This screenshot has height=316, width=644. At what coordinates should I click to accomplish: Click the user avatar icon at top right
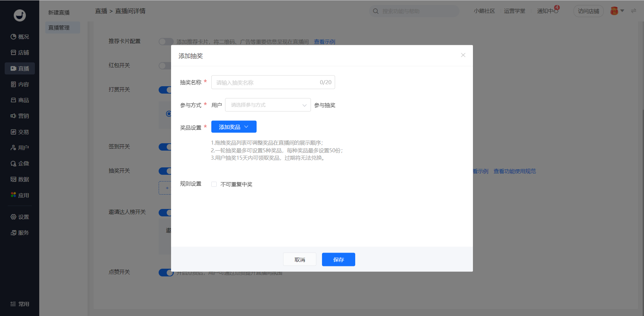pyautogui.click(x=614, y=11)
